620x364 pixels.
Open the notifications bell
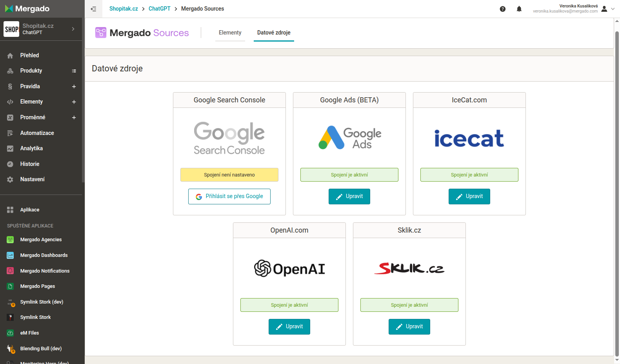click(519, 9)
